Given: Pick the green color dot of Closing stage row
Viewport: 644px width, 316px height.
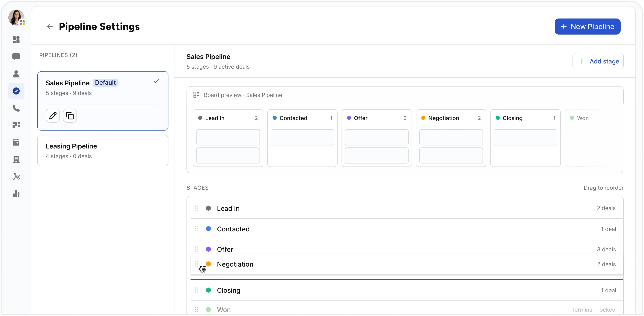Looking at the screenshot, I should (208, 290).
